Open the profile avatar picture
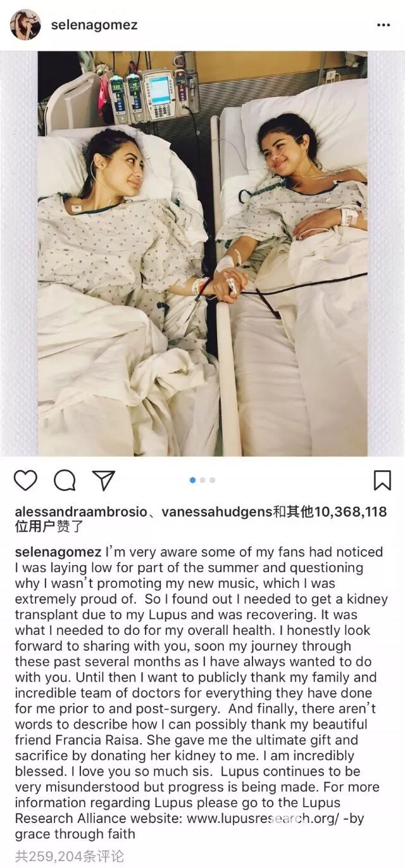 tap(25, 25)
